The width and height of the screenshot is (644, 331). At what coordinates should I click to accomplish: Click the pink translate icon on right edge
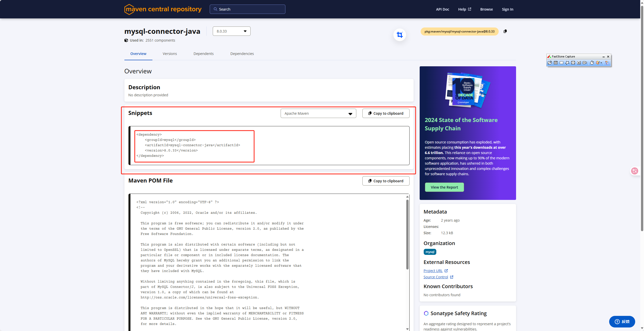(635, 171)
